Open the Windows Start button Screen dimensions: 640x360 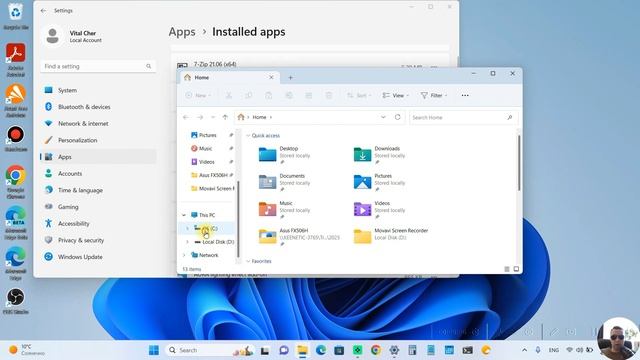[154, 350]
